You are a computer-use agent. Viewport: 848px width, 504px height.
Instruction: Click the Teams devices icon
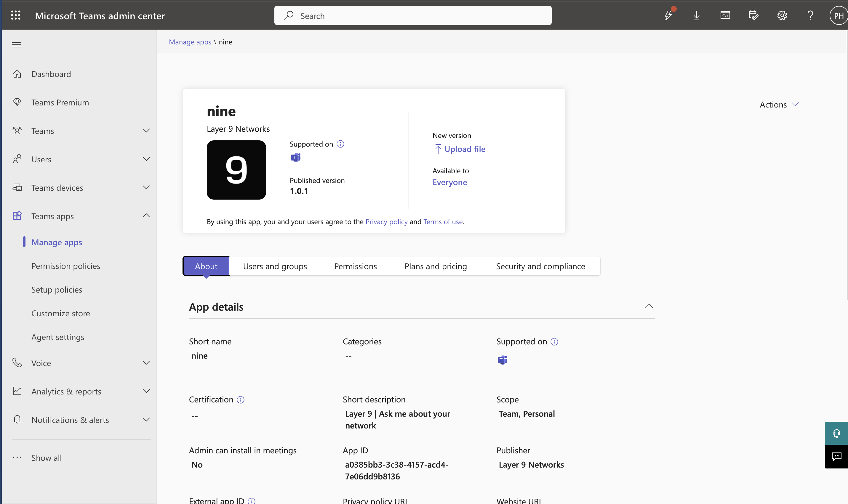click(x=17, y=187)
